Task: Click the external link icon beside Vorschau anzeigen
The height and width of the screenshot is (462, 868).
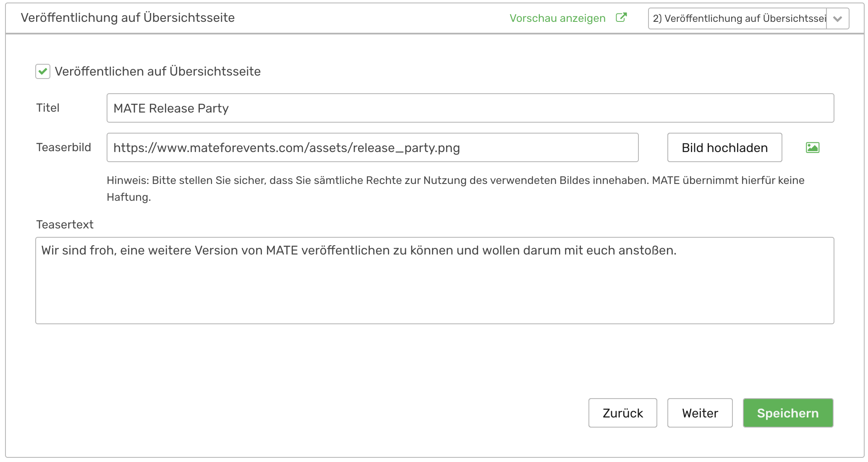Action: click(621, 18)
